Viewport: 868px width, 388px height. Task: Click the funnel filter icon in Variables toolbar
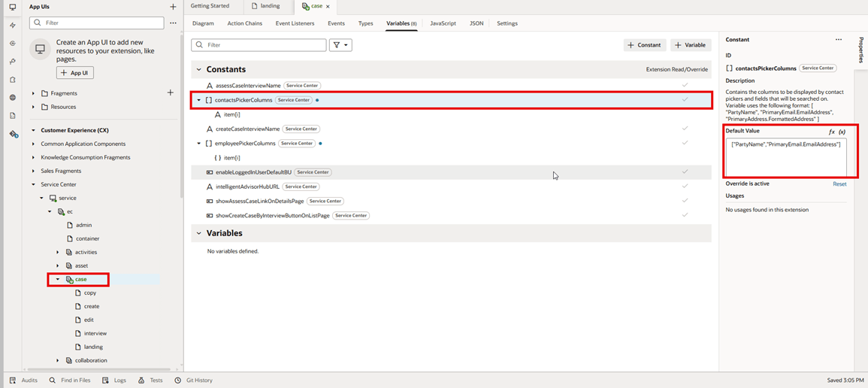pyautogui.click(x=337, y=45)
